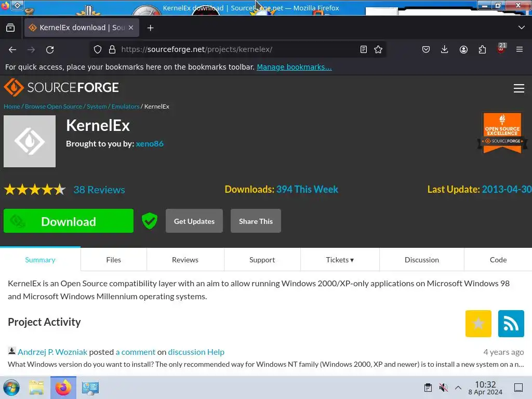
Task: Click the Share This button
Action: [256, 221]
